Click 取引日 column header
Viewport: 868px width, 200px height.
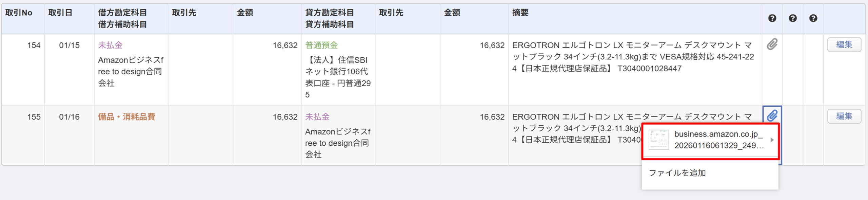pos(60,13)
